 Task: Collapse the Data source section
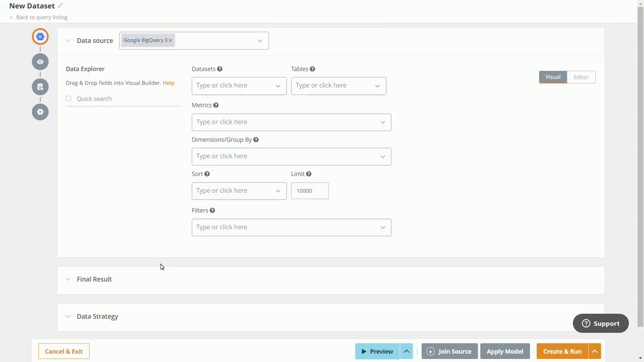(x=68, y=40)
